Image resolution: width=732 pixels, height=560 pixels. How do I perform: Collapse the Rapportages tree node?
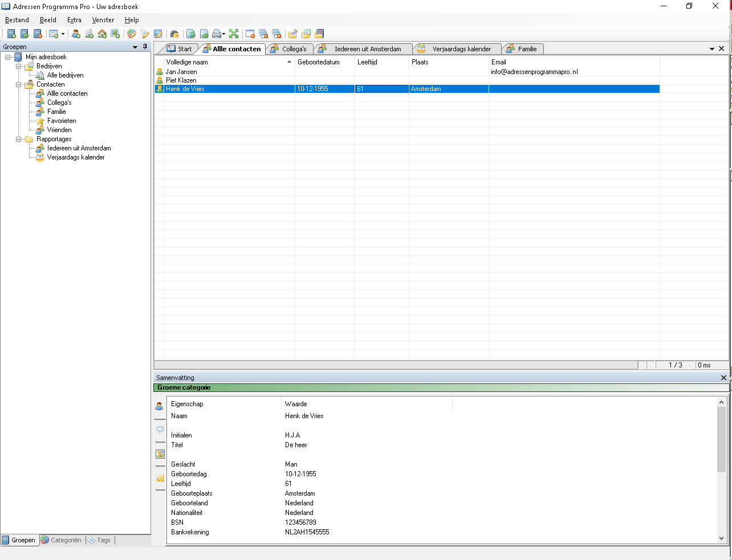(x=19, y=139)
